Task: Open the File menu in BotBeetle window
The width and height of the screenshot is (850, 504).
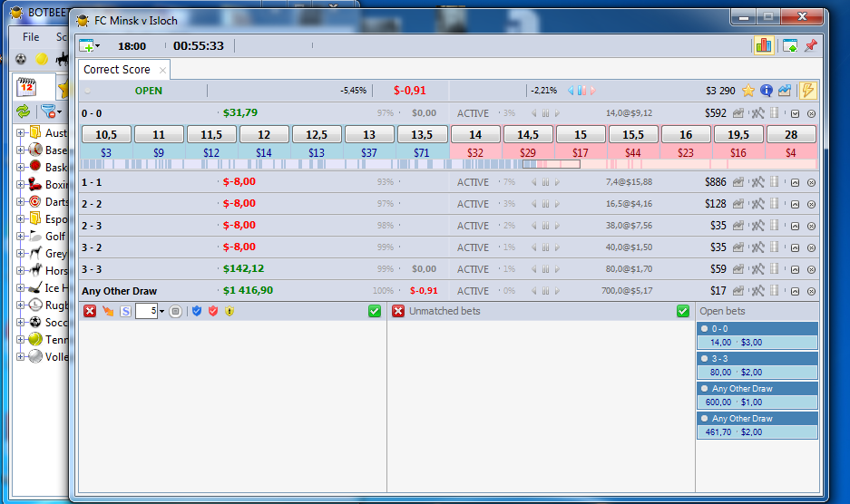Action: 30,37
